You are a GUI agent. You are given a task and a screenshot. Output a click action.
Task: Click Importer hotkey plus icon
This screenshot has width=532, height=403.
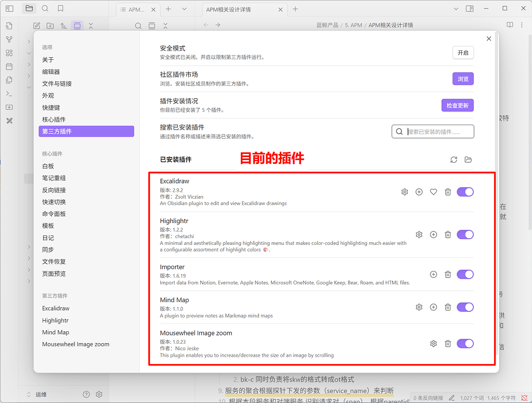tap(433, 275)
